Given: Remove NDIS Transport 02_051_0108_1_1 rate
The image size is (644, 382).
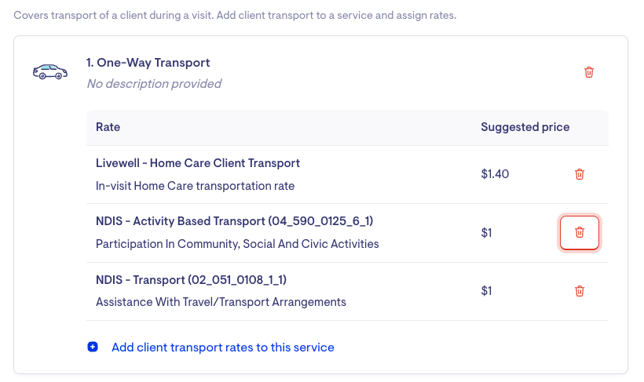Looking at the screenshot, I should (579, 291).
